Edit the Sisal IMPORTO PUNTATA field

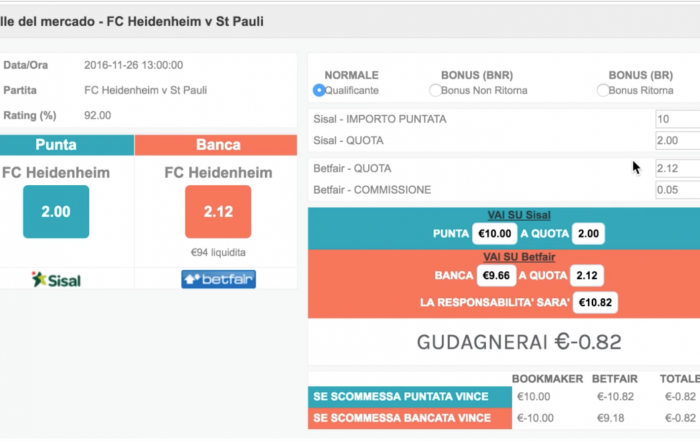pyautogui.click(x=678, y=119)
